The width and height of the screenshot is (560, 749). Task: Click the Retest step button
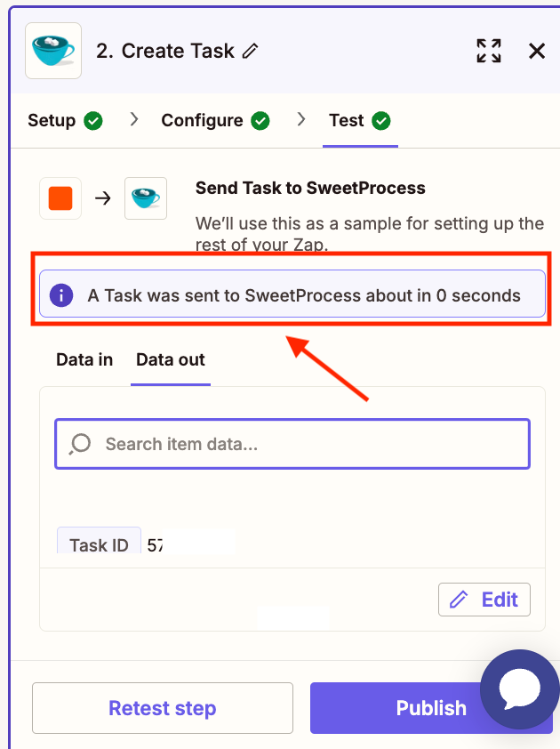pos(163,708)
